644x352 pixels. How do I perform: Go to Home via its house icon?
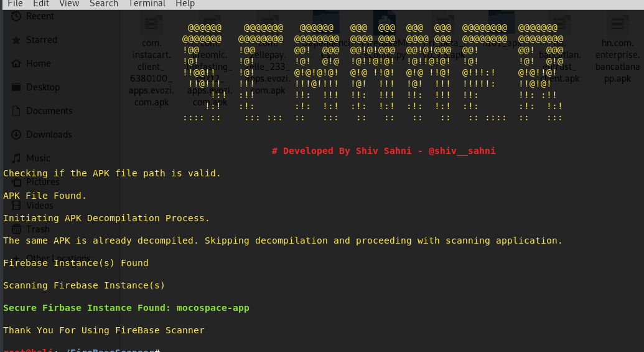tap(16, 64)
